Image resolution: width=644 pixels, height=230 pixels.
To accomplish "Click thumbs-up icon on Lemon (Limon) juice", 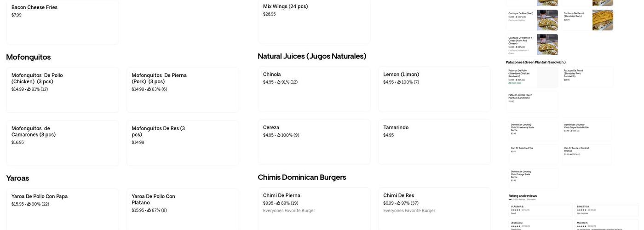I will click(399, 82).
